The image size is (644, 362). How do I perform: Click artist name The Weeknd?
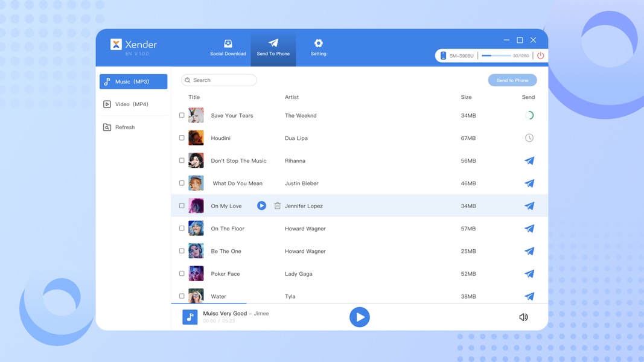301,116
